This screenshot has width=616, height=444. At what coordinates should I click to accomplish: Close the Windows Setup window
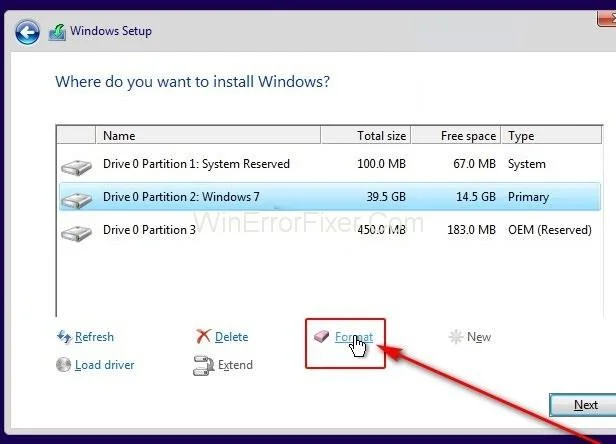pyautogui.click(x=607, y=18)
